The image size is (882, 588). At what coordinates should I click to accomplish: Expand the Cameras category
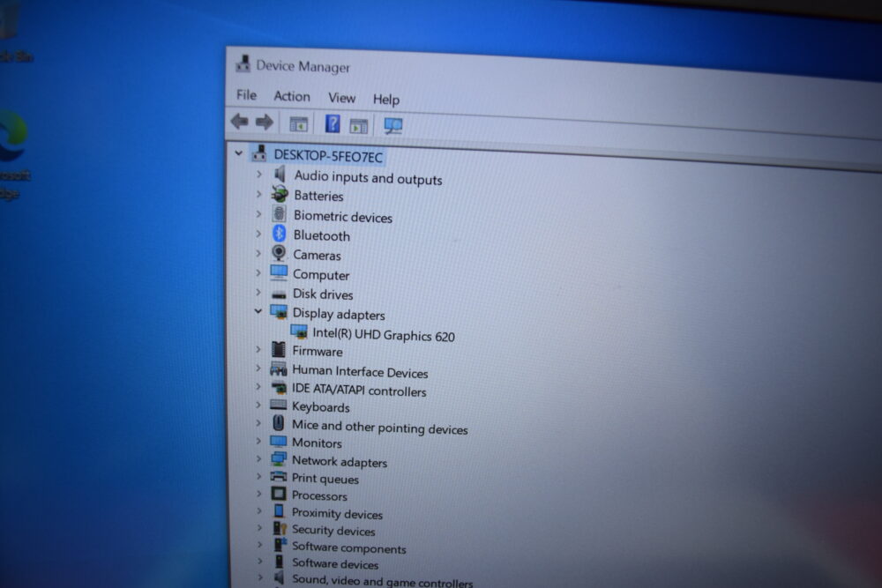(258, 253)
